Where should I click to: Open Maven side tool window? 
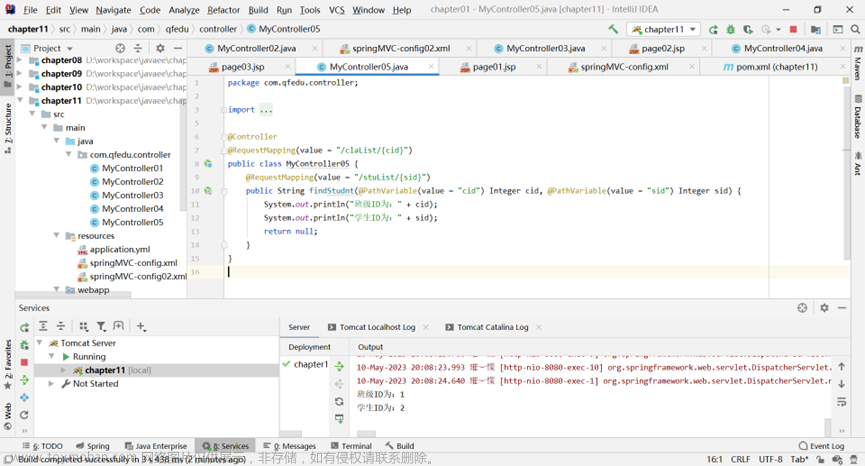858,63
